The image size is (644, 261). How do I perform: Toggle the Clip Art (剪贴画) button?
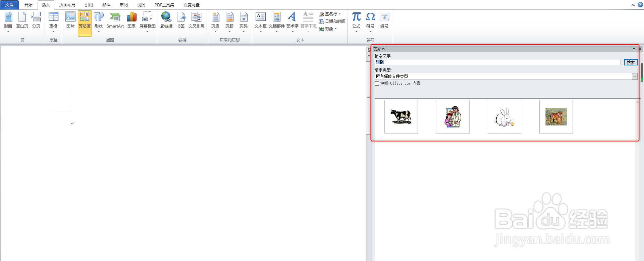coord(85,23)
